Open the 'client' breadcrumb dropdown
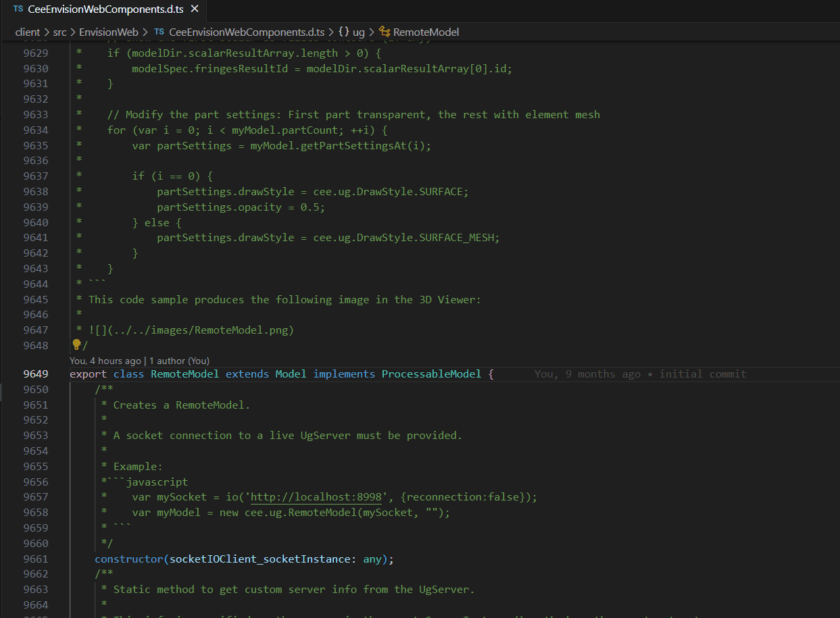Screen dimensions: 840x618 28,32
